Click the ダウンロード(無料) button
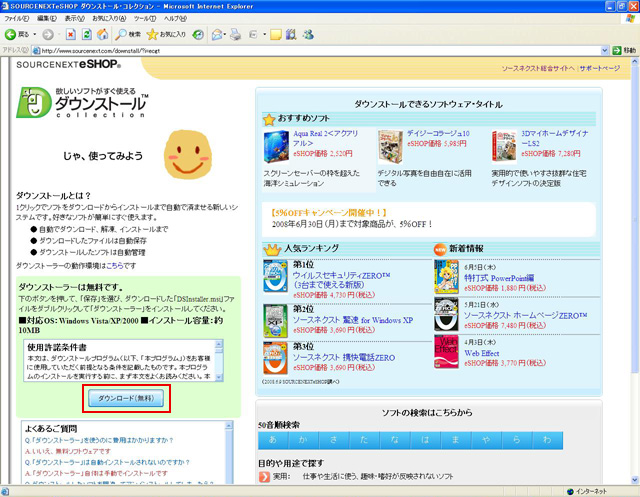 pyautogui.click(x=126, y=398)
